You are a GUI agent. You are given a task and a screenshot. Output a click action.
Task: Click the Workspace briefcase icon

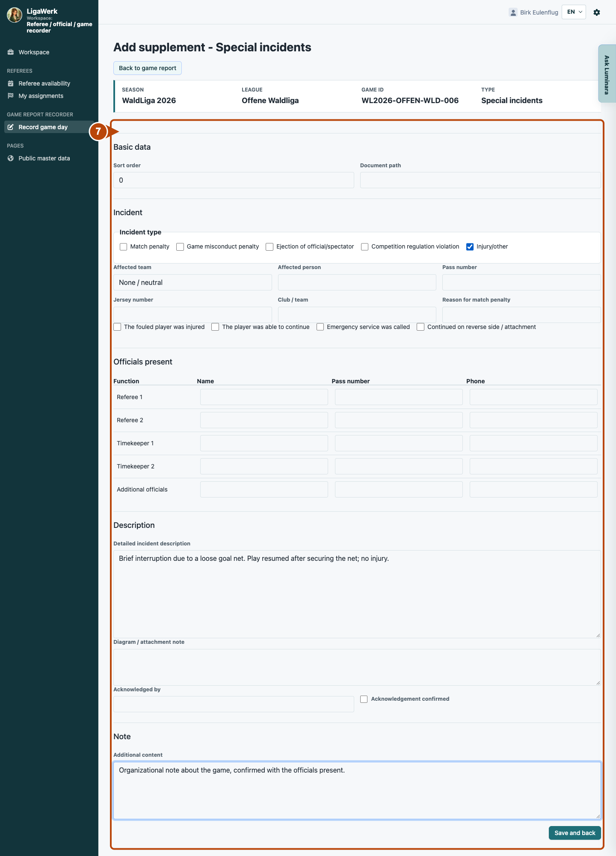click(x=11, y=52)
